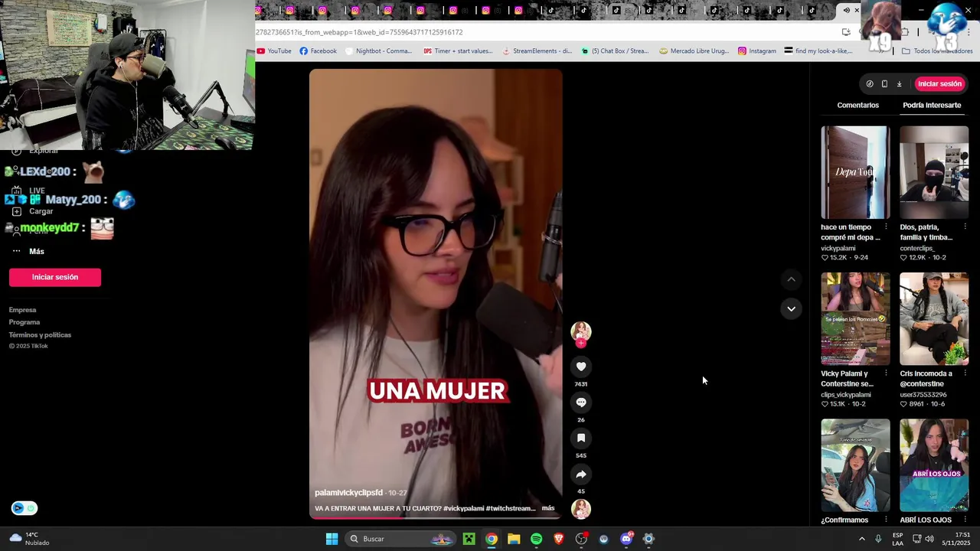980x551 pixels.
Task: Open the 'find my look-a-like' bookmark
Action: [818, 51]
